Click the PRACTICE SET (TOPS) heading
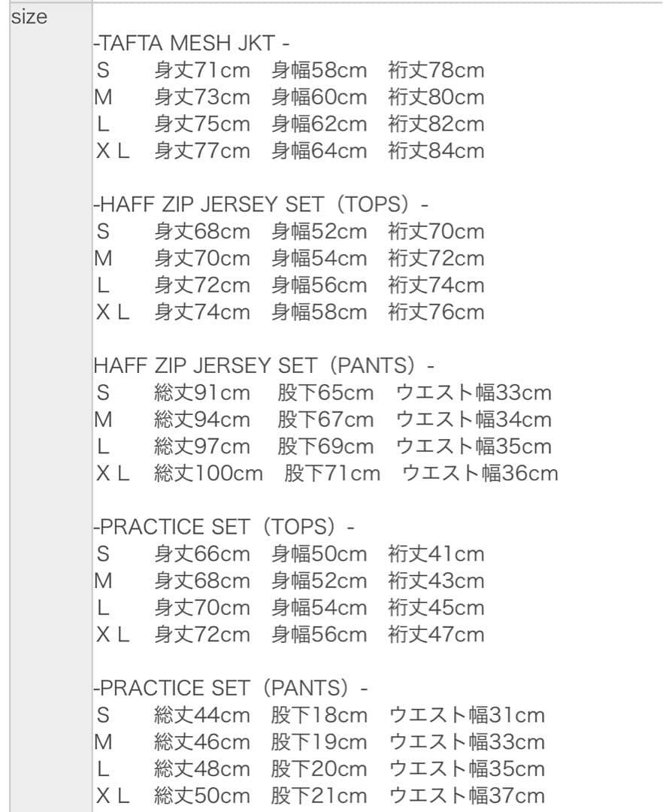This screenshot has width=663, height=812. click(x=223, y=527)
